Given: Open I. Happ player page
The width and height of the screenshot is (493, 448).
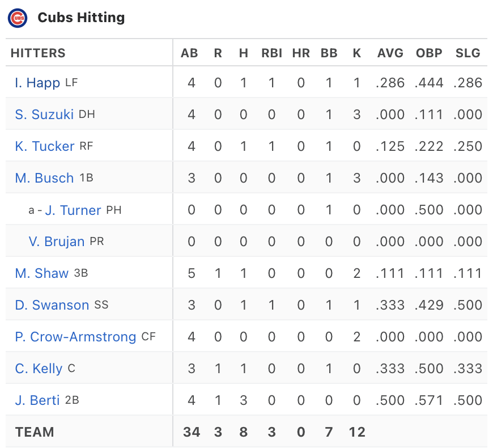Looking at the screenshot, I should (x=37, y=83).
